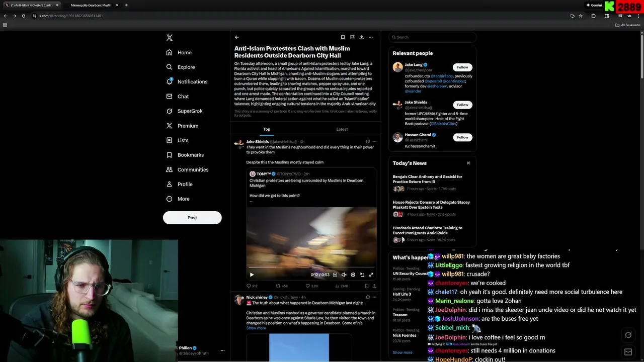Click the X logo in sidebar

coord(170,38)
